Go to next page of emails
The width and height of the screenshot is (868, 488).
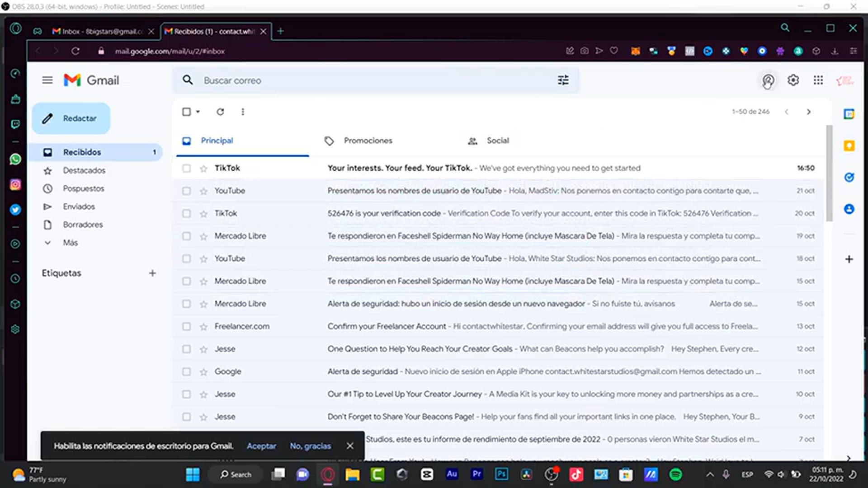pyautogui.click(x=809, y=112)
